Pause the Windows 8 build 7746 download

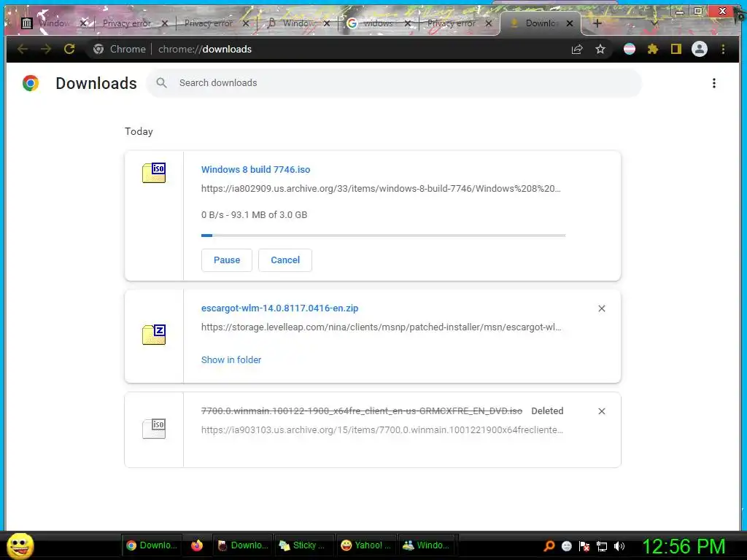click(227, 260)
